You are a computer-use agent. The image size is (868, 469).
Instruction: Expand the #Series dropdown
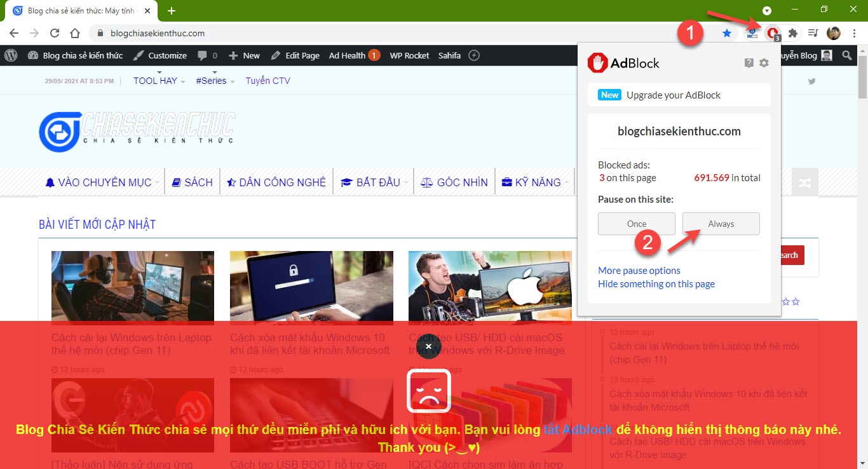(215, 81)
